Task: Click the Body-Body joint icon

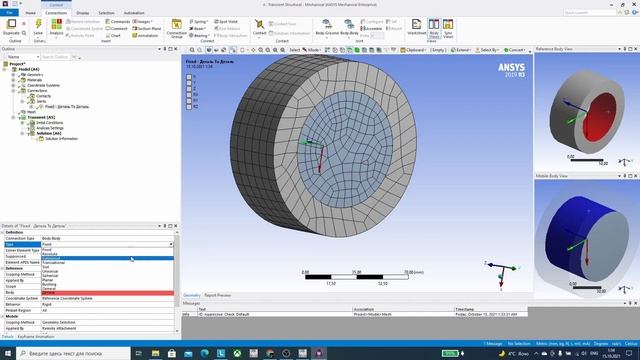Action: (349, 24)
